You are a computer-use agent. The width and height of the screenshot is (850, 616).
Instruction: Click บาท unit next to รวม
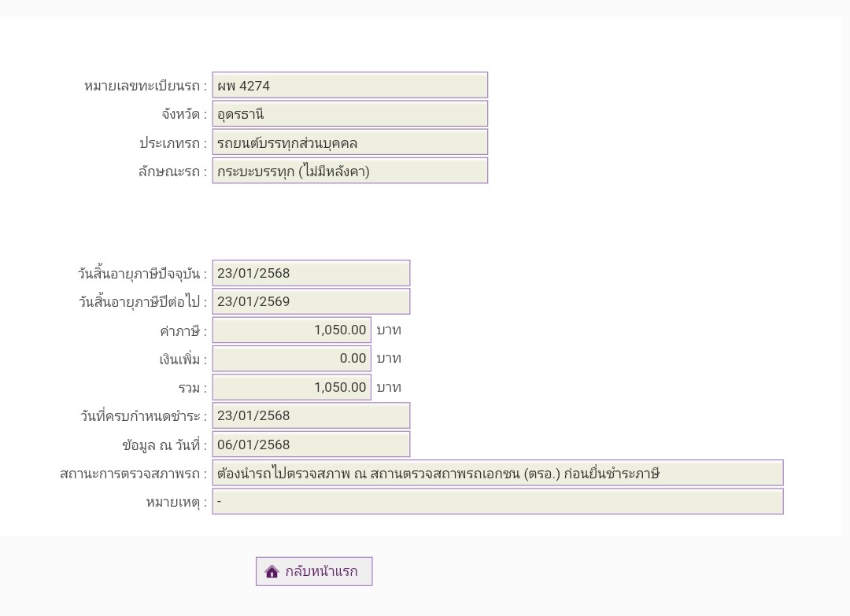click(x=389, y=387)
